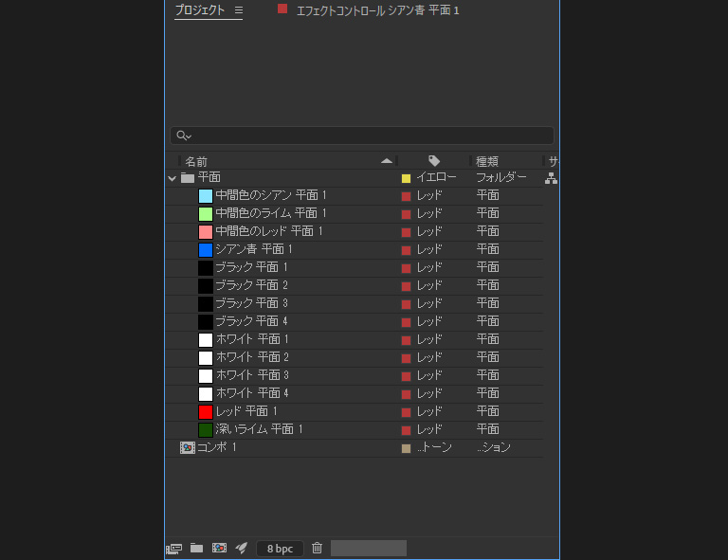728x560 pixels.
Task: Delete selected items with trash icon
Action: pos(318,548)
